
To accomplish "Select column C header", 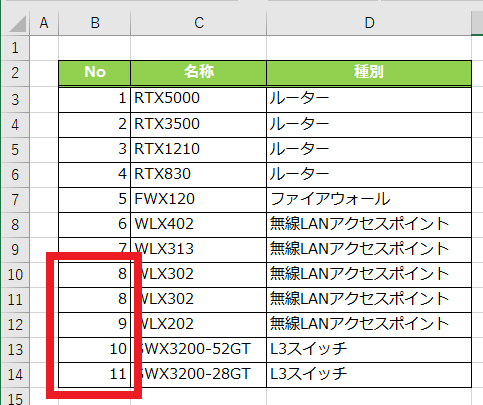I will click(x=199, y=23).
